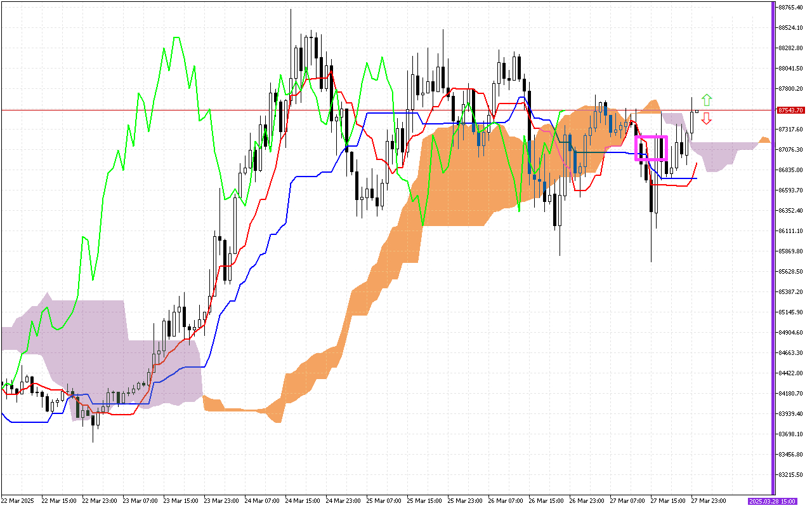812x508 pixels.
Task: Click the 87317.60 price axis value
Action: (790, 130)
